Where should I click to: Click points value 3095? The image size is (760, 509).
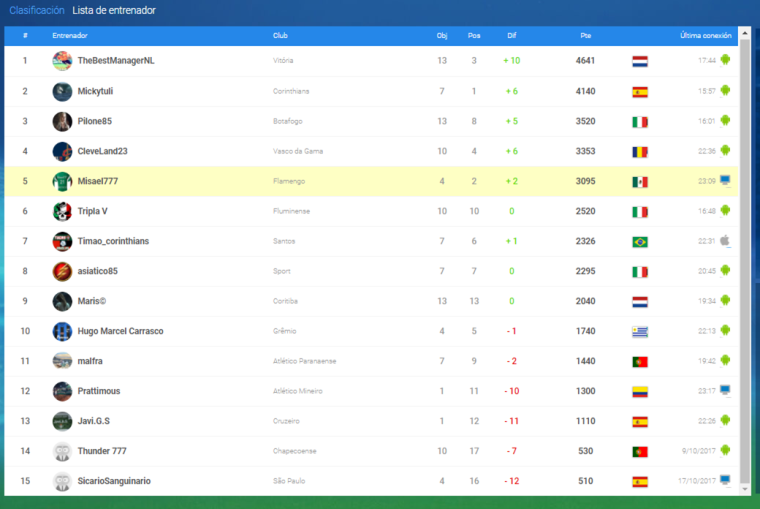[x=585, y=181]
